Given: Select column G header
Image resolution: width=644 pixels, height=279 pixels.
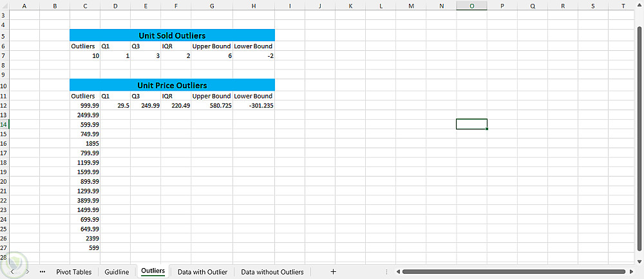Looking at the screenshot, I should 212,6.
